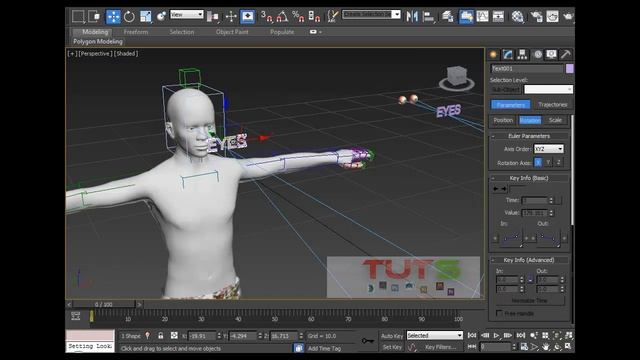Open the Selected key filter dropdown
Screen dimensions: 640x360
point(434,336)
